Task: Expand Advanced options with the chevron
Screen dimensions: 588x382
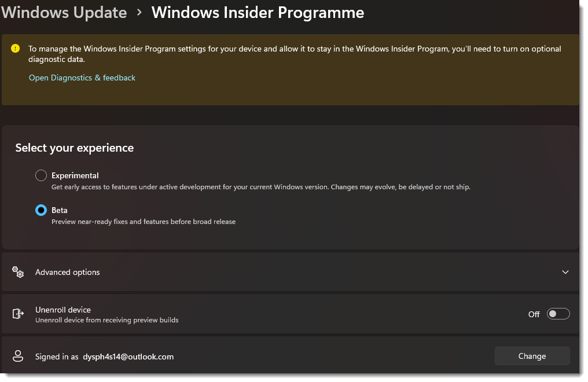Action: (565, 272)
